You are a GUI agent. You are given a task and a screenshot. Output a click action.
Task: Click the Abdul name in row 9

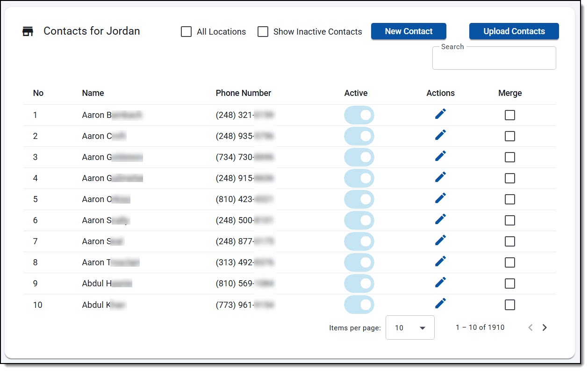tap(107, 284)
